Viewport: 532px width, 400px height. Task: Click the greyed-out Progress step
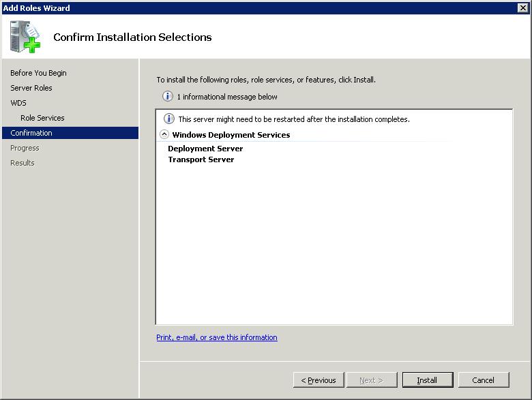[25, 148]
